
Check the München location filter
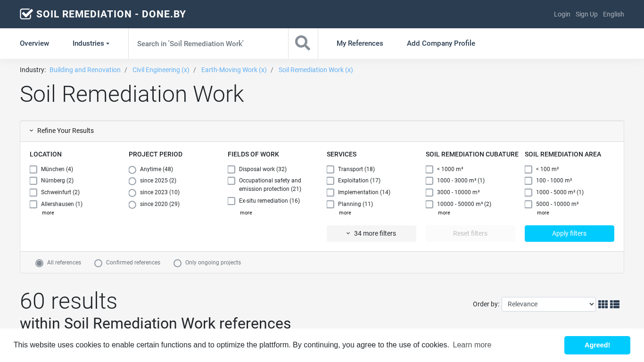click(x=33, y=170)
